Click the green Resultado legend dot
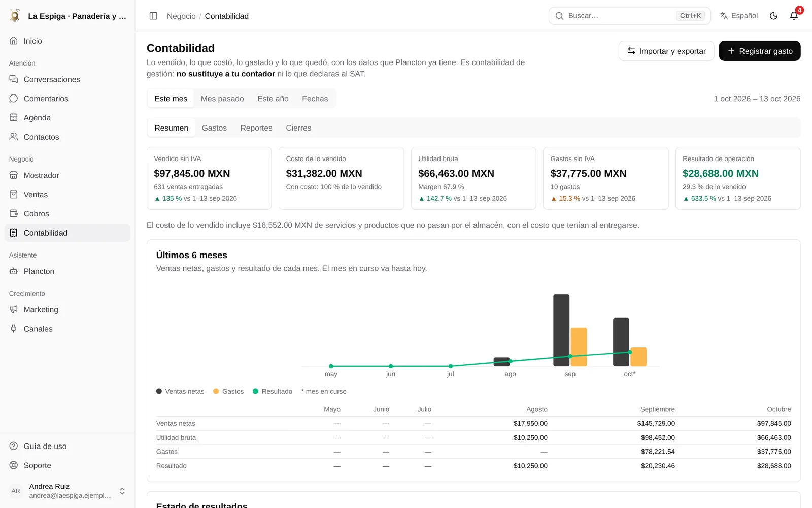The height and width of the screenshot is (508, 812). 256,391
